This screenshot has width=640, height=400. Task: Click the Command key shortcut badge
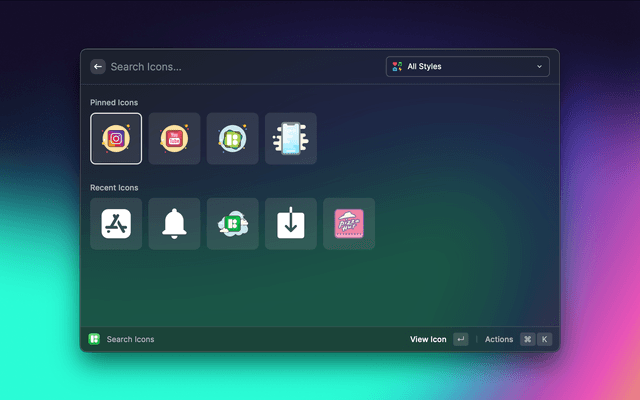point(527,340)
